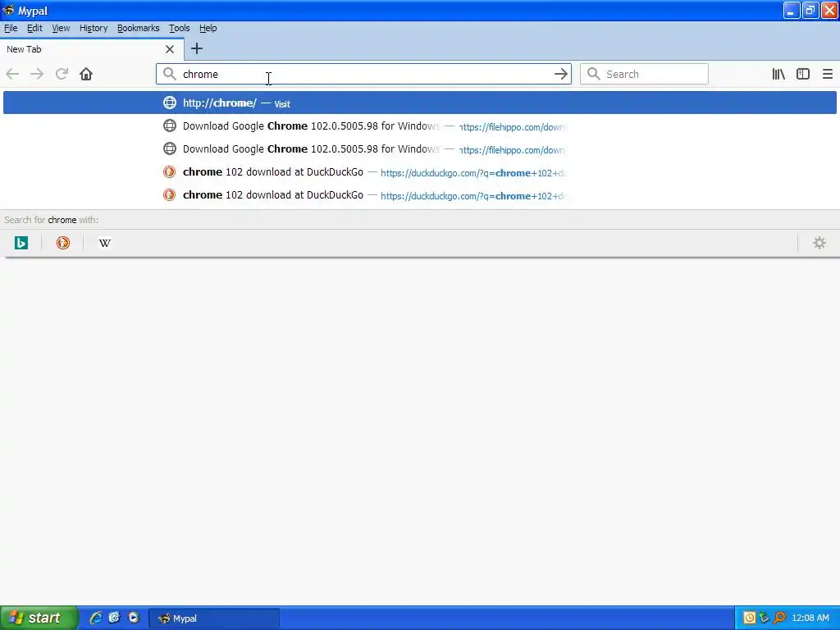Launch media player from quick launch

(x=134, y=618)
